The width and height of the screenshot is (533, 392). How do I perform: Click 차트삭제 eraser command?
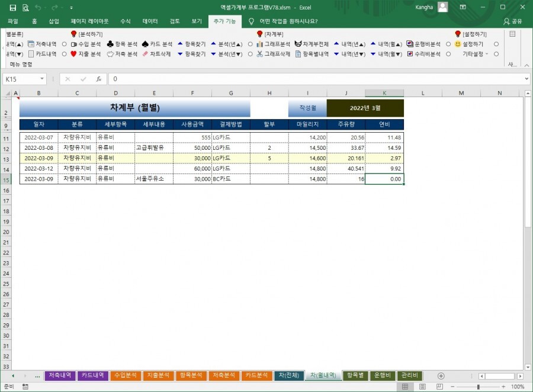(x=156, y=54)
